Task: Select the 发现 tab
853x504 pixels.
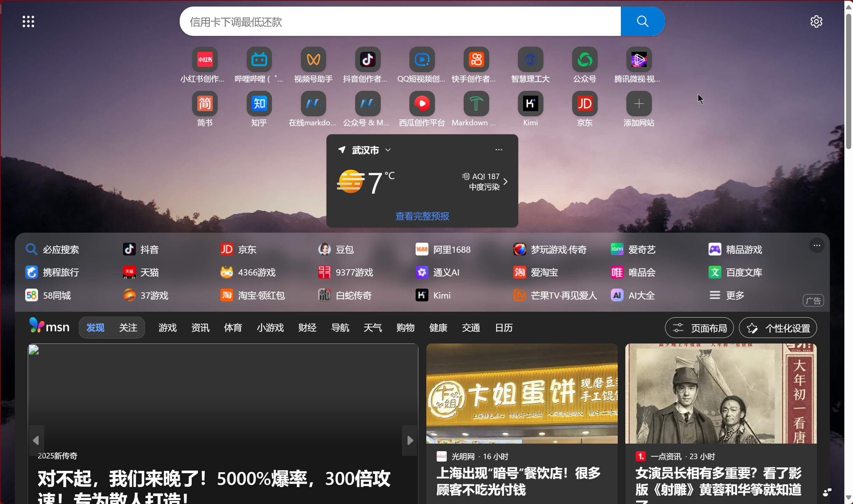Action: click(x=95, y=327)
